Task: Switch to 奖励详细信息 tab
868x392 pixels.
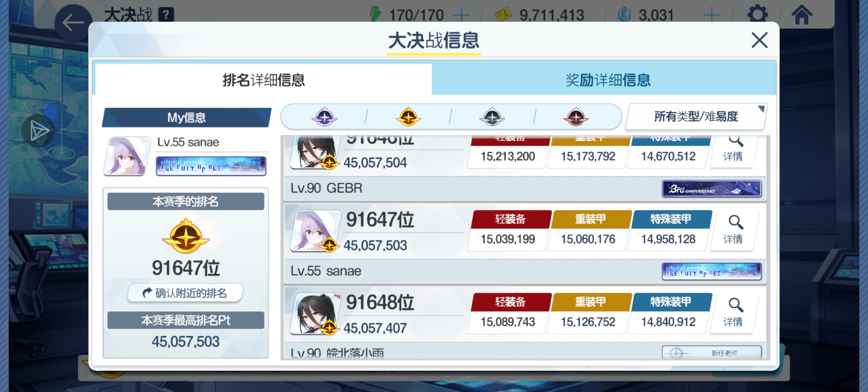Action: (x=607, y=80)
